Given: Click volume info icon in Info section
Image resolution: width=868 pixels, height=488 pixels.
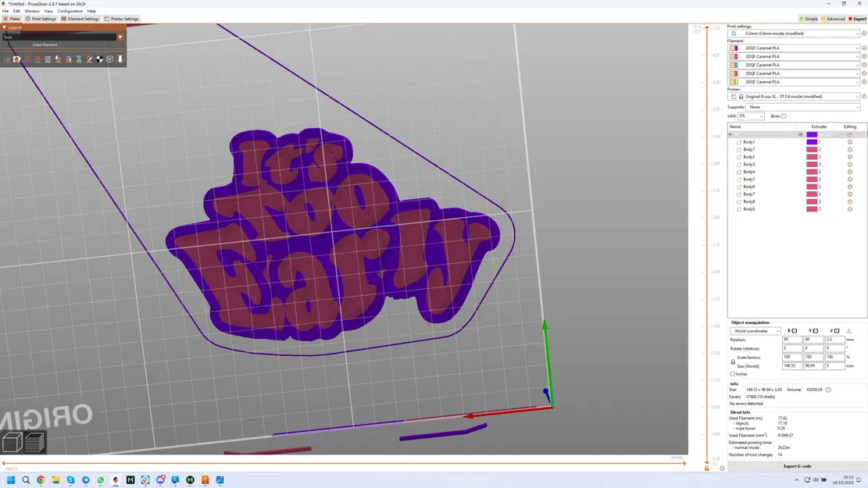Looking at the screenshot, I should (828, 390).
